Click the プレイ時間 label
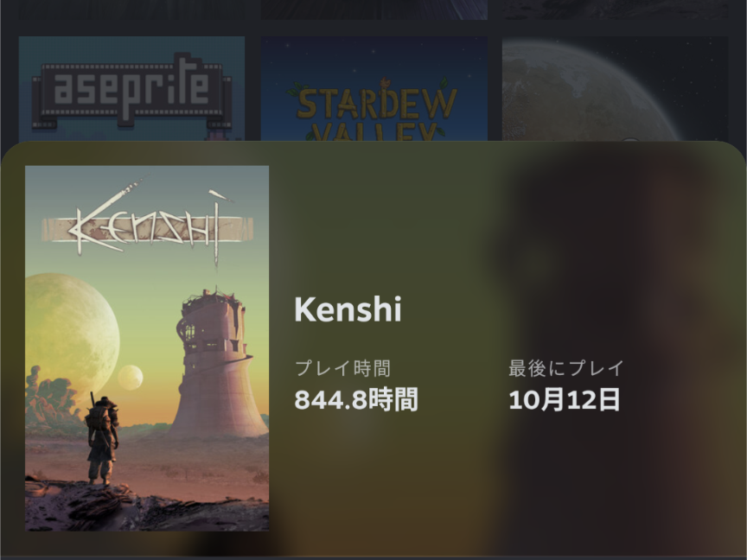The image size is (747, 560). tap(342, 368)
